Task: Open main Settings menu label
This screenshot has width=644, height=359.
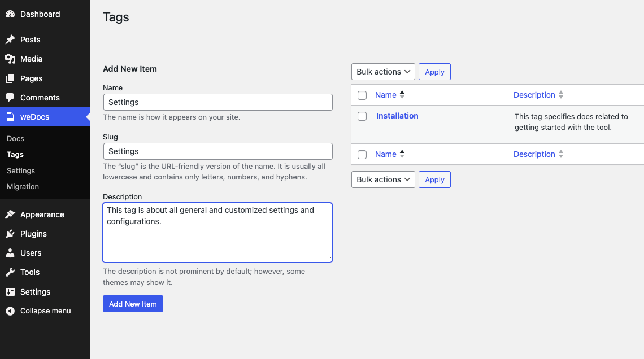Action: (x=36, y=292)
